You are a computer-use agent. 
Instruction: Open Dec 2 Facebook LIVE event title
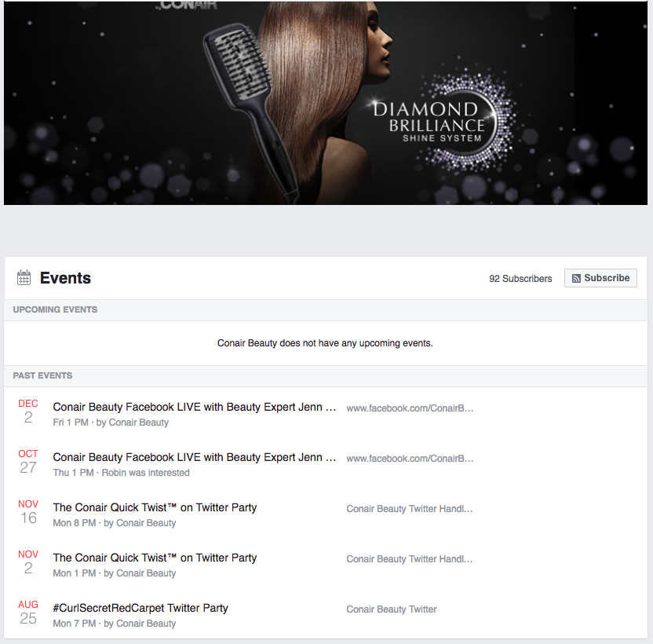coord(194,407)
